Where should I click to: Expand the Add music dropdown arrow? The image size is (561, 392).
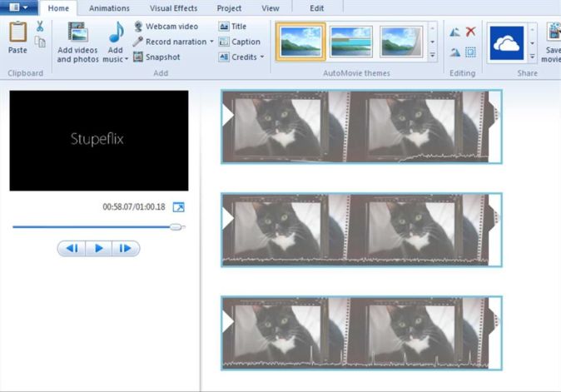pyautogui.click(x=127, y=59)
